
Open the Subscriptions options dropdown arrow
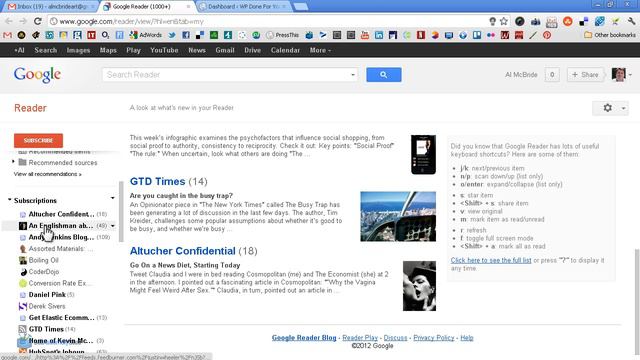tap(112, 198)
